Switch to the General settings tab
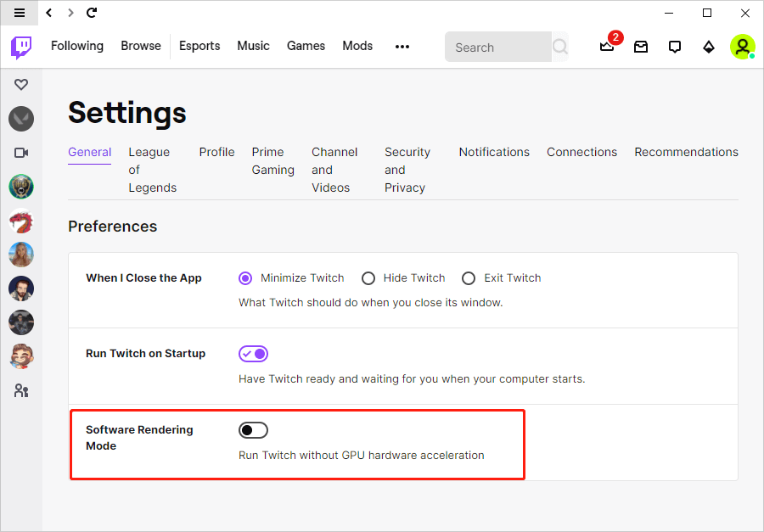764x532 pixels. pyautogui.click(x=90, y=153)
